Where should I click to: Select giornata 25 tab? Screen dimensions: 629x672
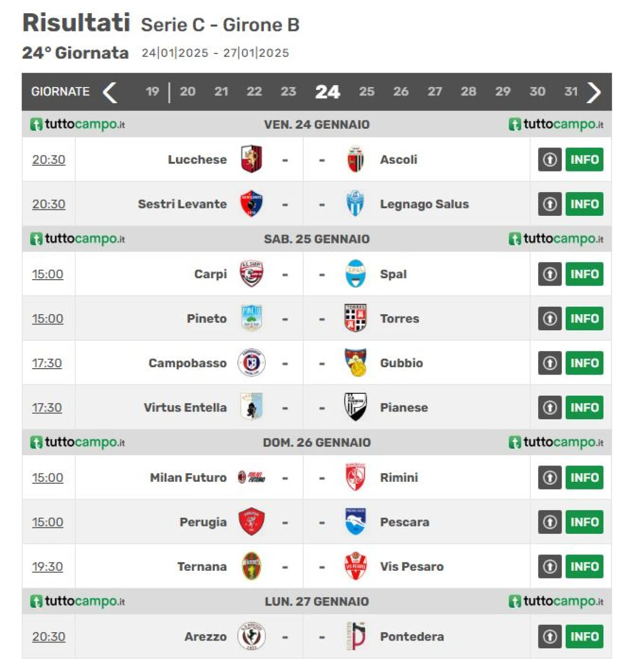click(367, 91)
